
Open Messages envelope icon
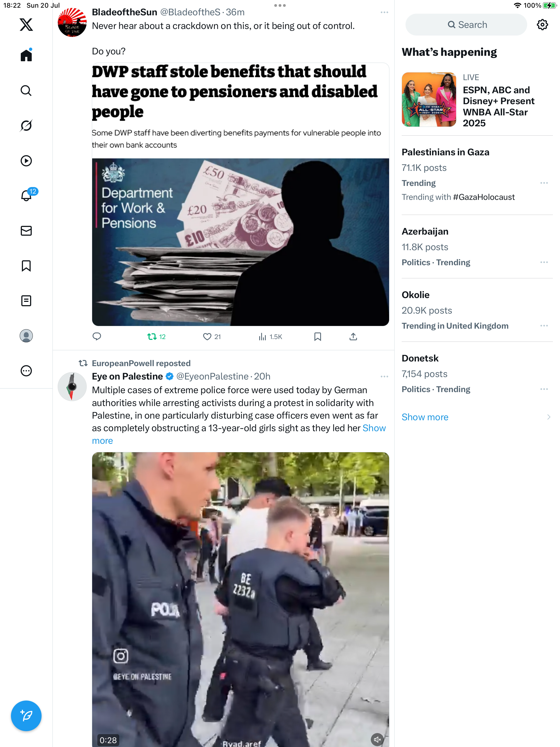click(26, 231)
